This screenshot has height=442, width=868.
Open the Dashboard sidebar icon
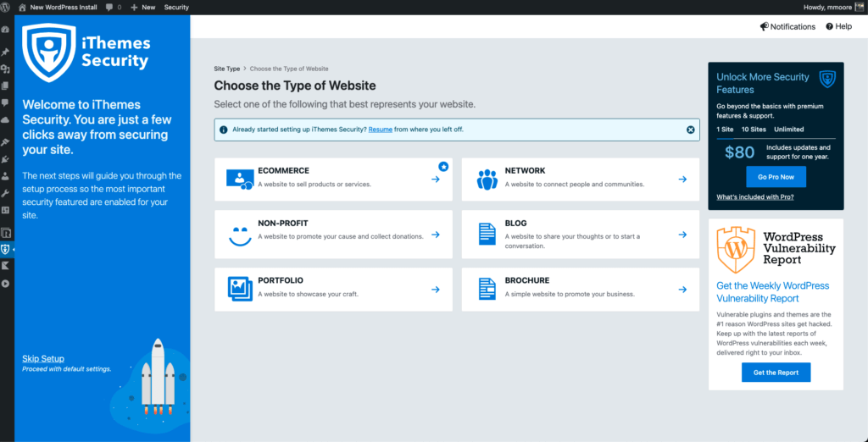point(6,30)
